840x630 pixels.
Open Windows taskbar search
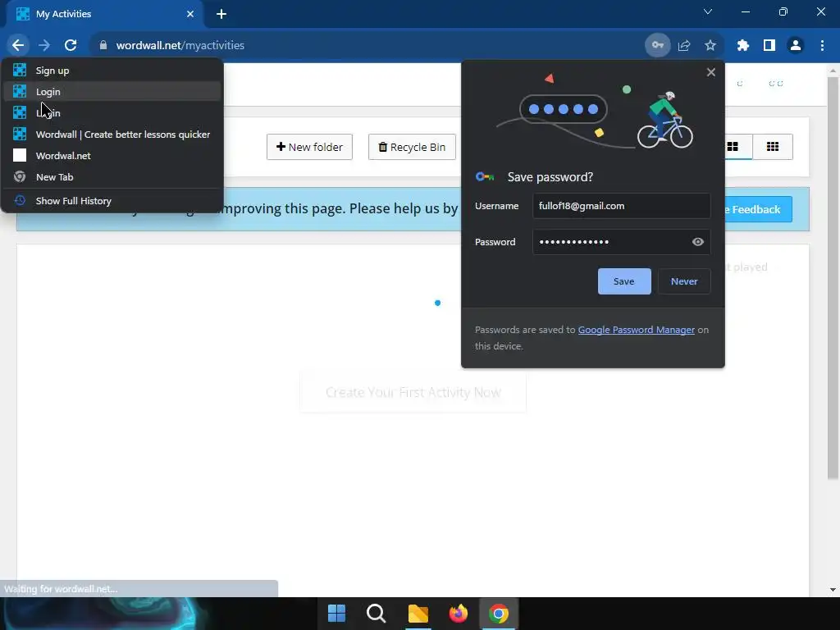pyautogui.click(x=376, y=614)
